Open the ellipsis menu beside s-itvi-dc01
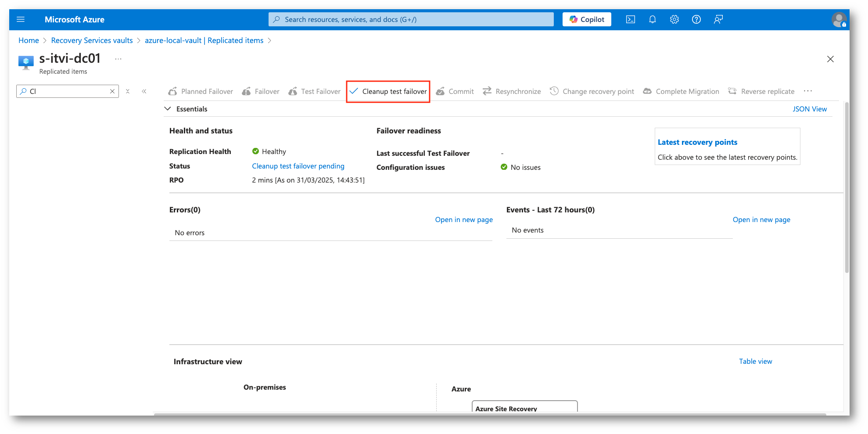The image size is (868, 434). (x=118, y=59)
